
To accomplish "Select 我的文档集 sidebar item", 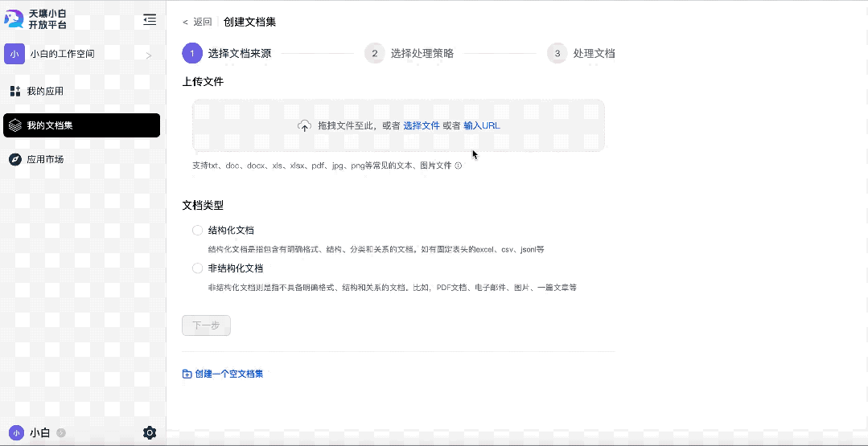I will [x=81, y=125].
